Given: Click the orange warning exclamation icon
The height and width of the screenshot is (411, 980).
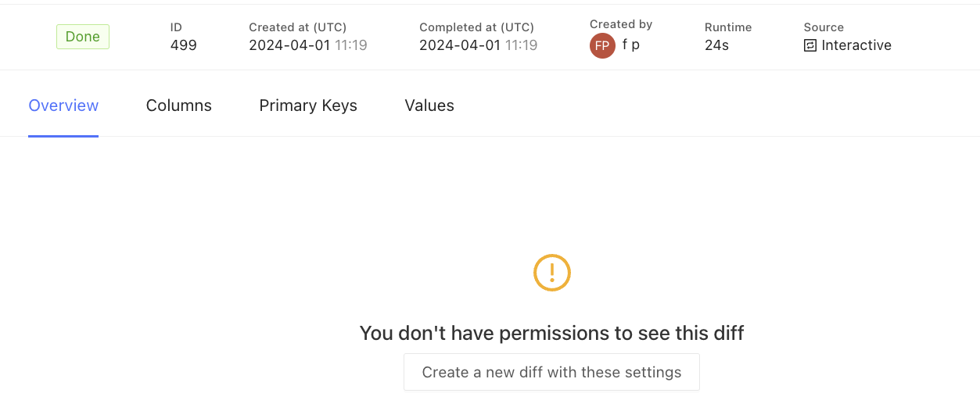Looking at the screenshot, I should point(552,273).
